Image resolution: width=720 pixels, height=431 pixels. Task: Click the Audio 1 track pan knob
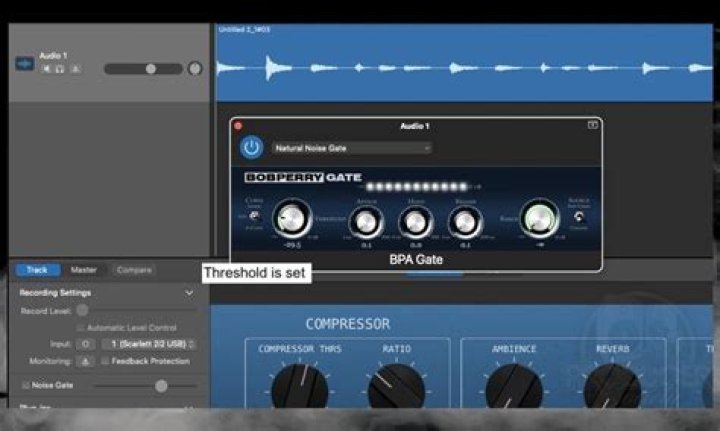(195, 69)
